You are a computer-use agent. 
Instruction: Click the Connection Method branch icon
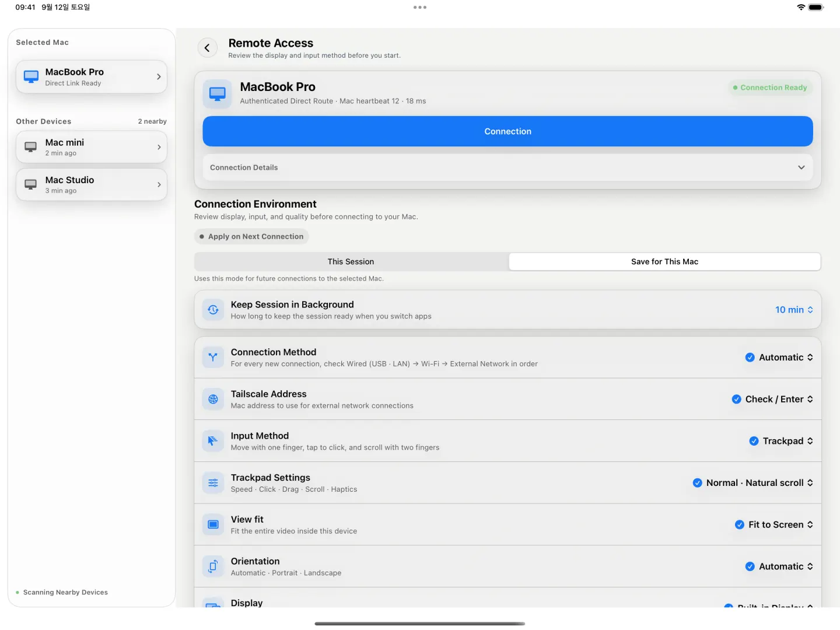pos(213,358)
